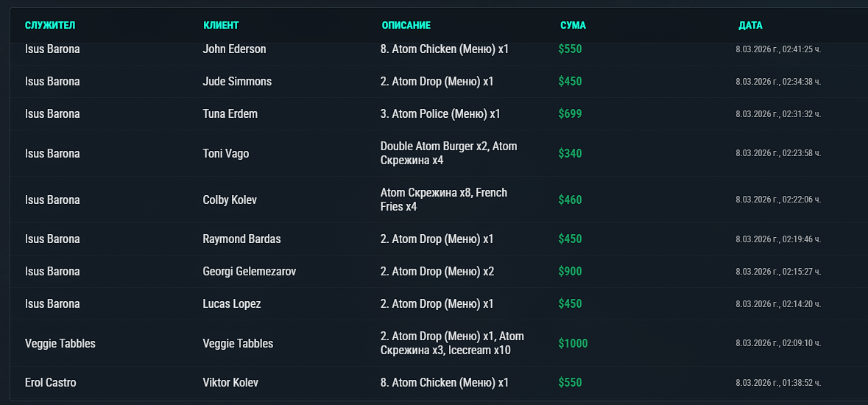Click the $699 amount for Atom Police
This screenshot has height=405, width=868.
[x=570, y=113]
